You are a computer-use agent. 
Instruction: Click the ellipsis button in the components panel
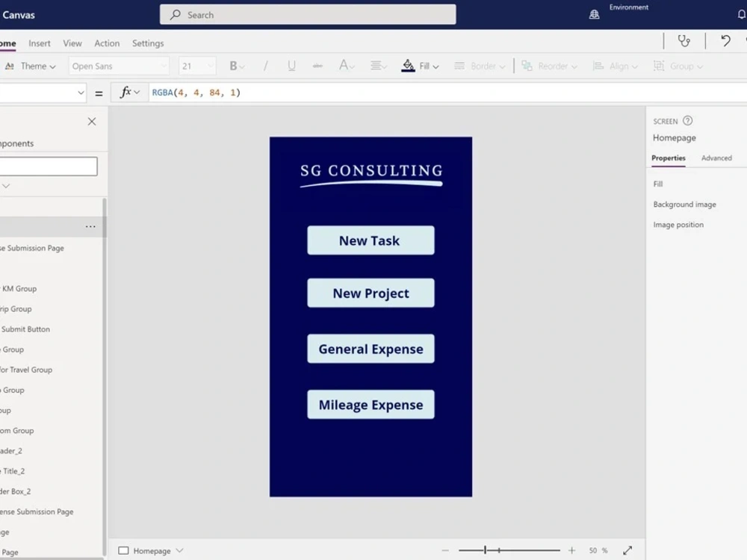click(x=90, y=226)
